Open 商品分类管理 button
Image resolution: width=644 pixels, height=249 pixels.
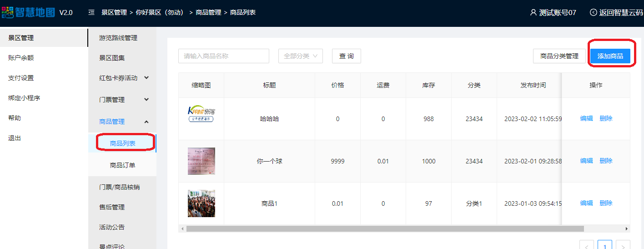point(559,56)
